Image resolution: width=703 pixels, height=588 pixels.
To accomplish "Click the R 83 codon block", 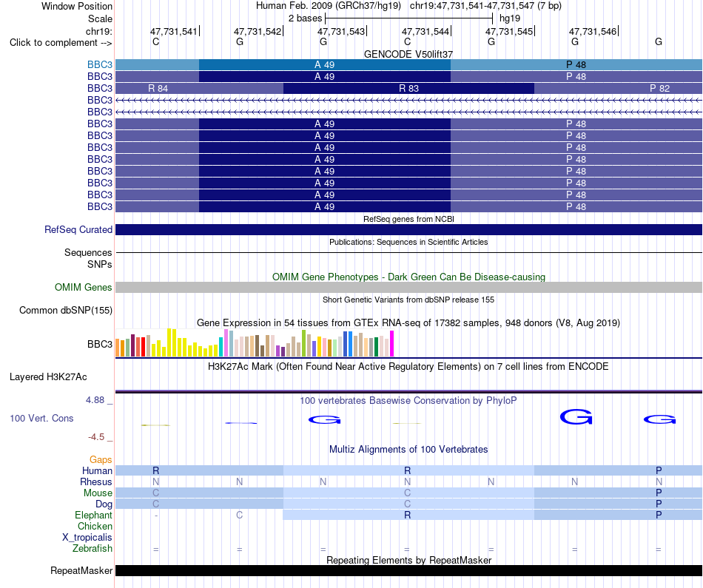I will [x=408, y=88].
